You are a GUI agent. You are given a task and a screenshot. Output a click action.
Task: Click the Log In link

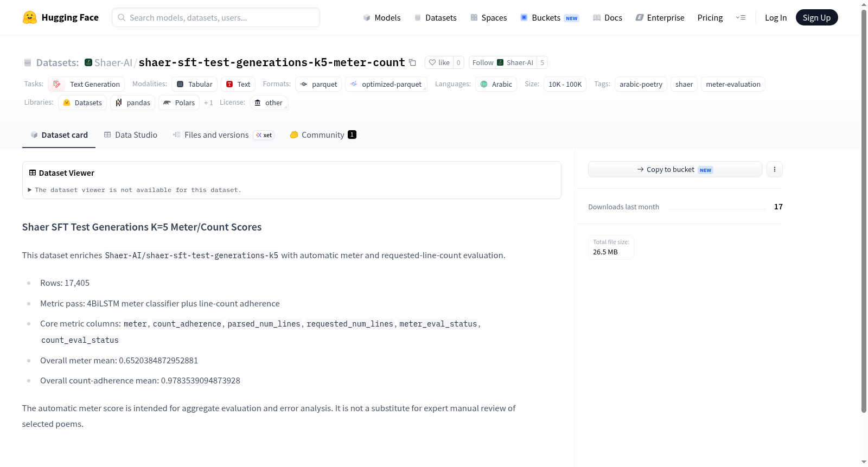coord(776,17)
